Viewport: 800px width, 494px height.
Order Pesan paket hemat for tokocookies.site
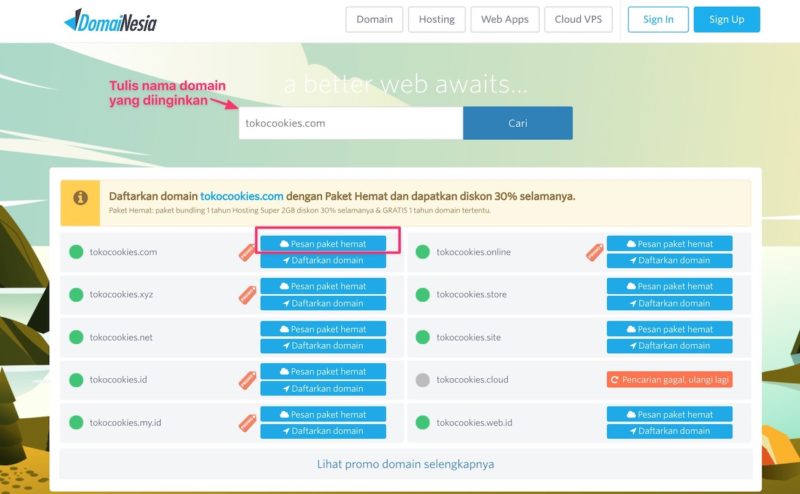coord(669,329)
